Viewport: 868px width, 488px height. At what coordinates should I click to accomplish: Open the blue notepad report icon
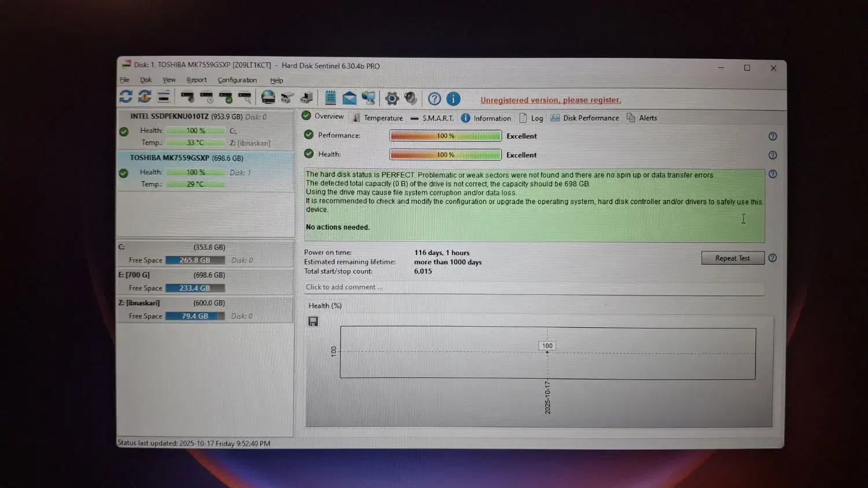330,98
